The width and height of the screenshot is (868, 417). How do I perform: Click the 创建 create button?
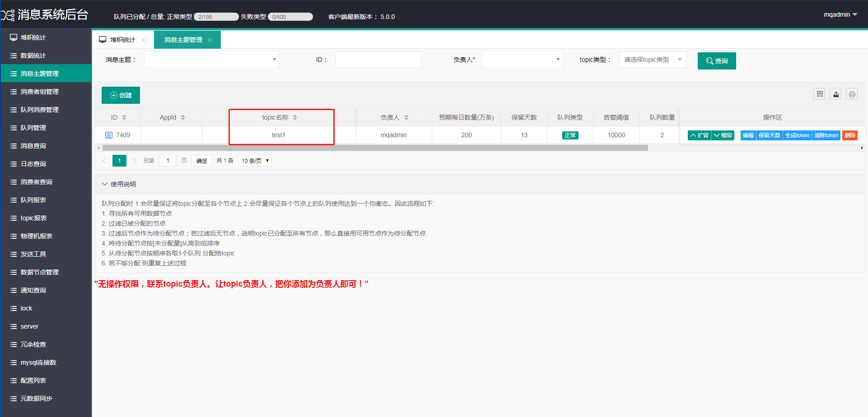(x=121, y=95)
